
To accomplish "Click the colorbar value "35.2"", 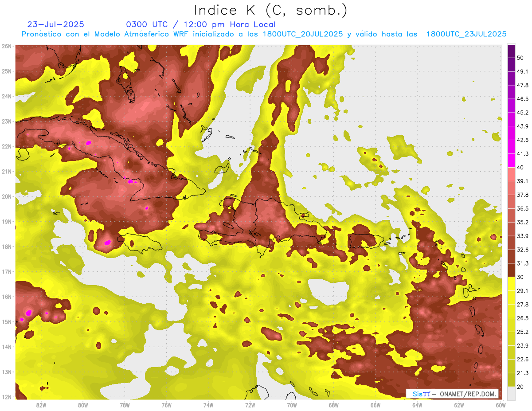I will tap(522, 222).
